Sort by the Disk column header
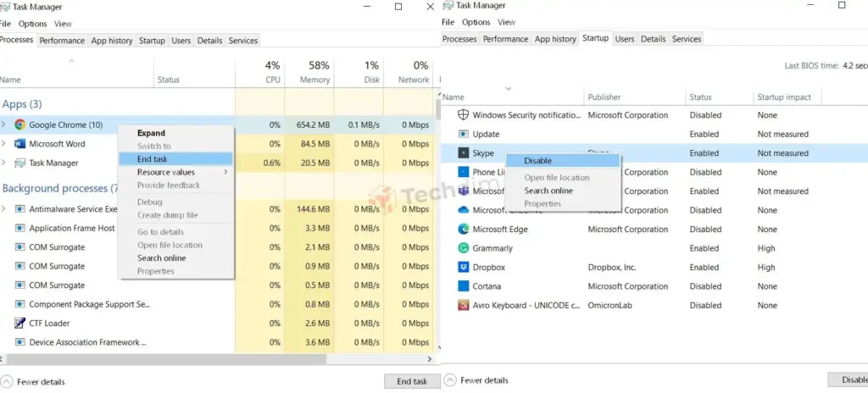The height and width of the screenshot is (393, 868). [x=359, y=72]
